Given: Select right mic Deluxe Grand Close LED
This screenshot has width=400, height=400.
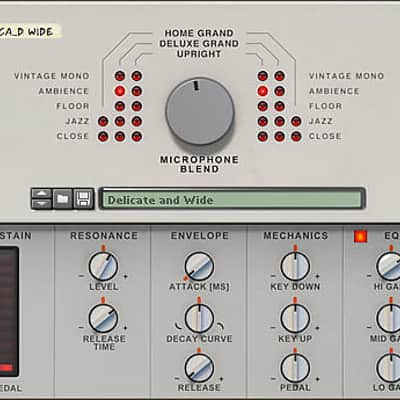Looking at the screenshot, I should 279,136.
